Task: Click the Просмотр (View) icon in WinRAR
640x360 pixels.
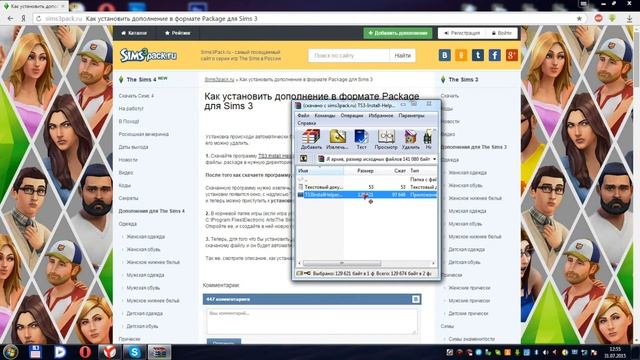Action: 386,139
